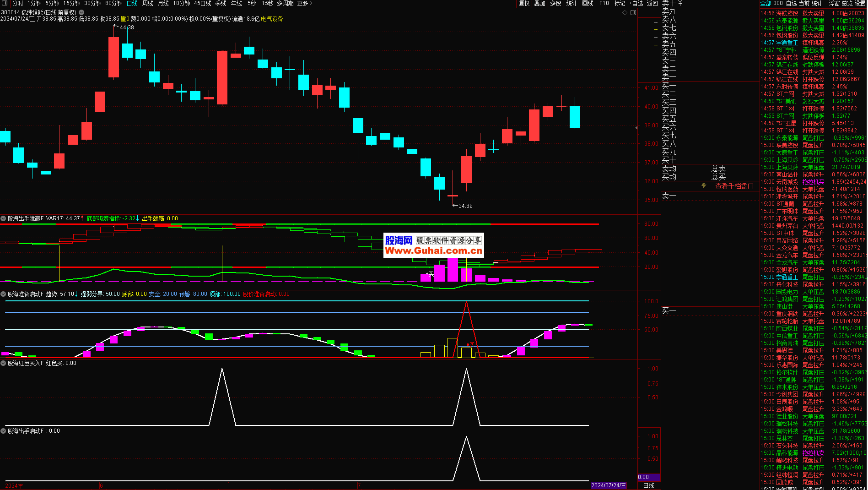Screen dimensions: 868x490
Task: Click the 0.00 value box at chart bottom
Action: click(x=649, y=477)
